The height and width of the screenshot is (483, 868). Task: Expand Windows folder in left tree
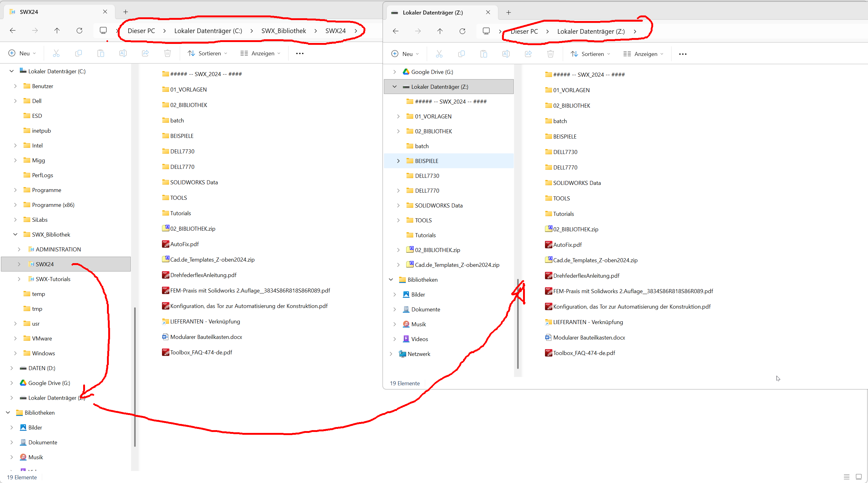coord(15,353)
